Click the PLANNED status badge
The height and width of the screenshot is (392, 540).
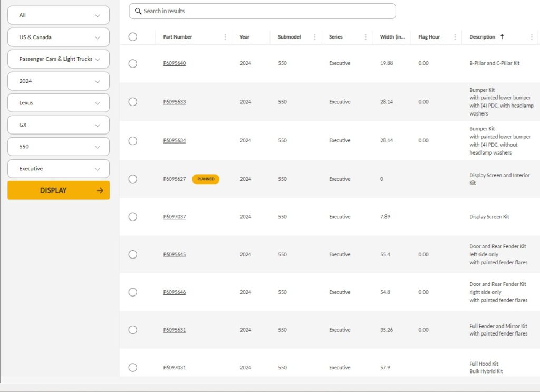(206, 179)
